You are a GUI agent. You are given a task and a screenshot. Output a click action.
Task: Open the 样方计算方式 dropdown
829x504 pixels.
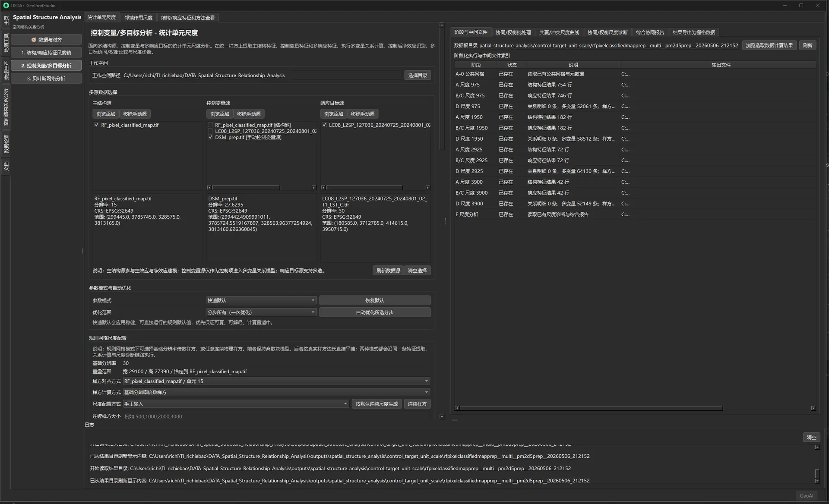276,392
